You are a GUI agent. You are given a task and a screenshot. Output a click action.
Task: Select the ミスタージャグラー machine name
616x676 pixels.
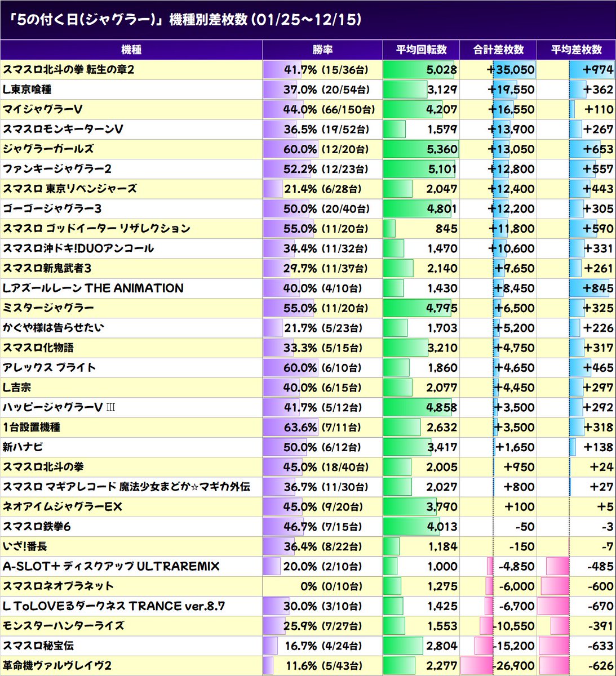pyautogui.click(x=48, y=308)
